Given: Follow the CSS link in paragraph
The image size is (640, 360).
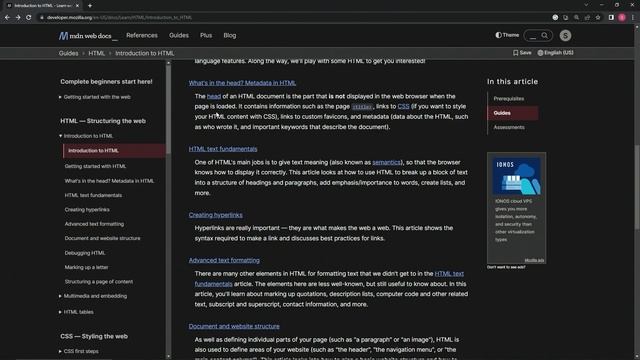Looking at the screenshot, I should tap(403, 107).
